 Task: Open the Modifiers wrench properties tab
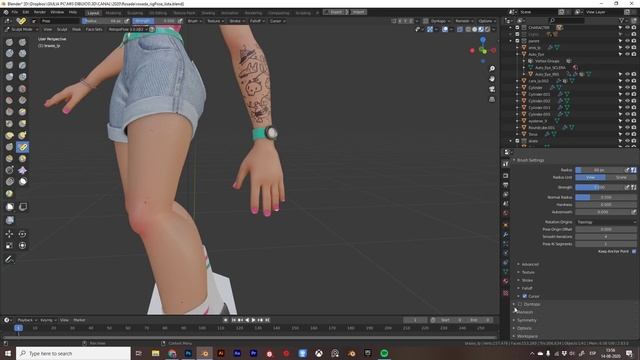506,234
